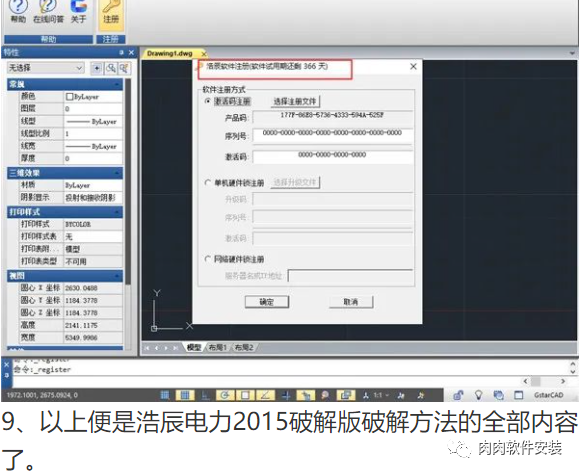Collapse the 打印样式 section
This screenshot has height=474, width=580.
point(118,212)
